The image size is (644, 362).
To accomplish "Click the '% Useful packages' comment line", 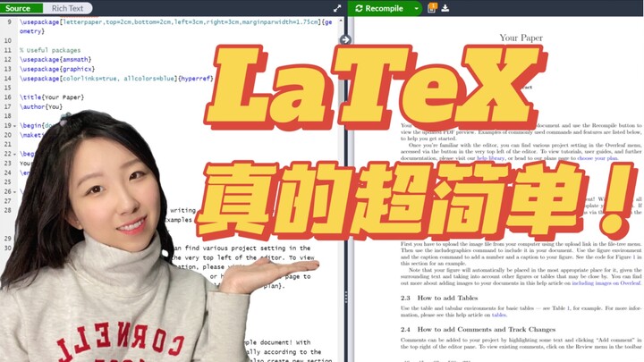I will 50,50.
